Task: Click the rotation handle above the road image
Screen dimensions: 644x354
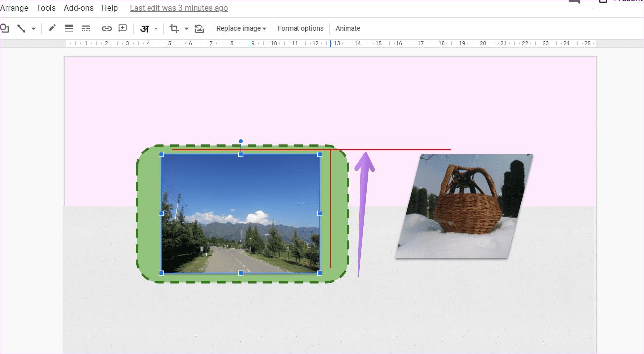Action: [x=241, y=141]
